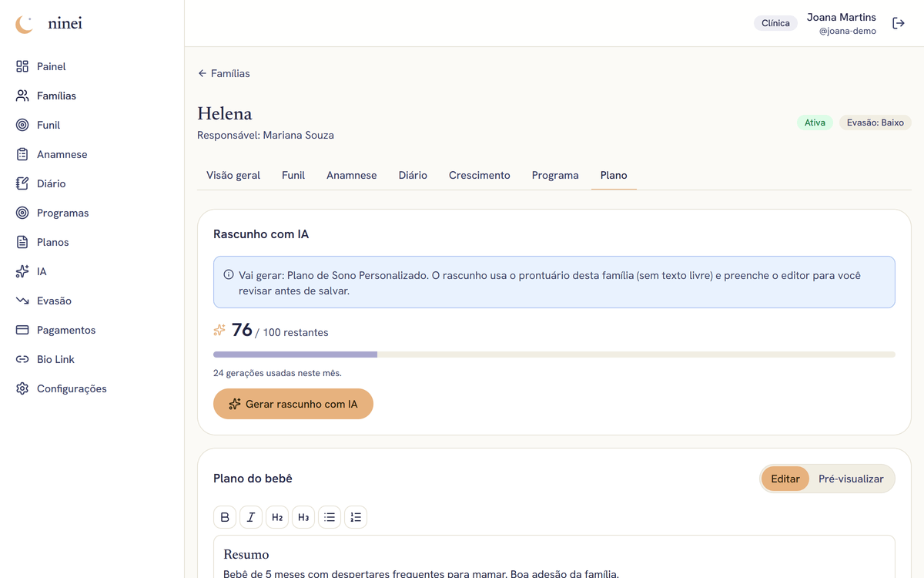Apply bold formatting in the editor
Image resolution: width=924 pixels, height=578 pixels.
225,517
